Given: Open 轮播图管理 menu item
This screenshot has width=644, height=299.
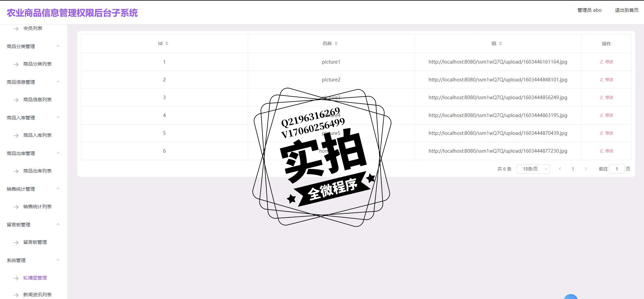Looking at the screenshot, I should (35, 278).
